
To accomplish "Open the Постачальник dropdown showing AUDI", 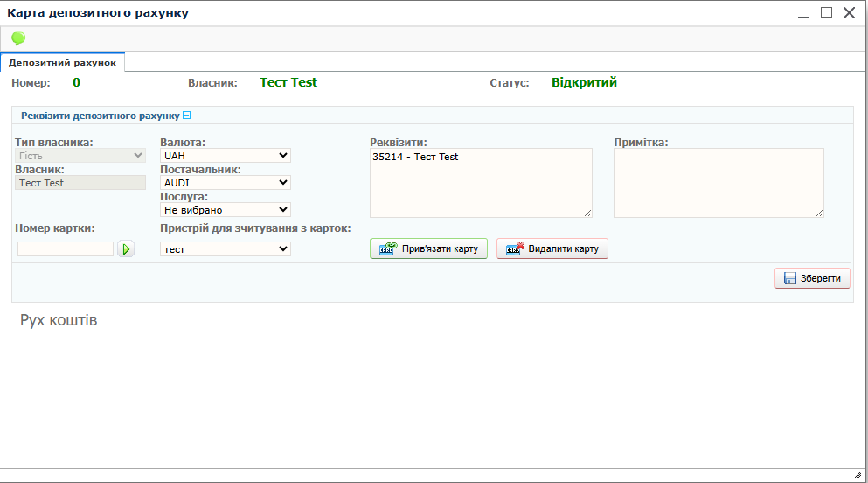I will (x=226, y=183).
